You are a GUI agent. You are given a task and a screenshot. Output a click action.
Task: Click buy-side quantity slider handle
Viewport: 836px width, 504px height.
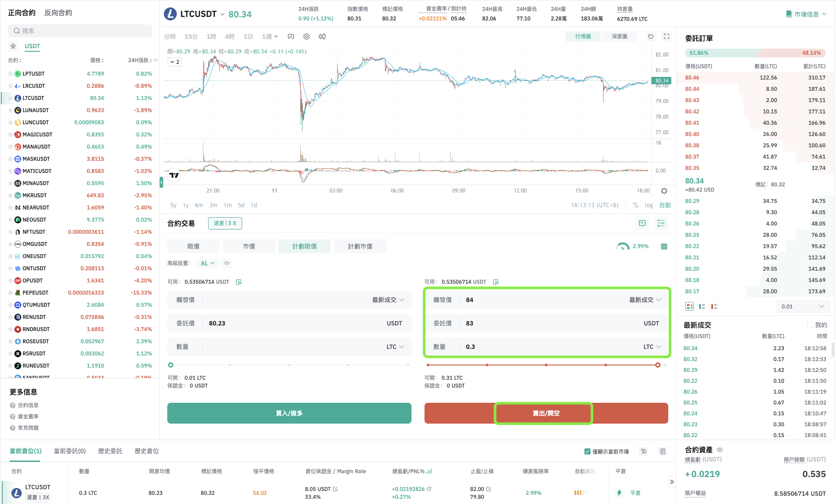(171, 365)
